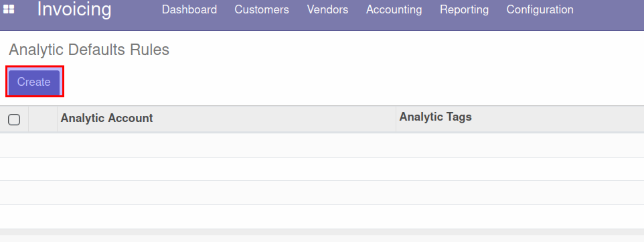Expand the Configuration menu
This screenshot has height=242, width=644.
click(540, 9)
